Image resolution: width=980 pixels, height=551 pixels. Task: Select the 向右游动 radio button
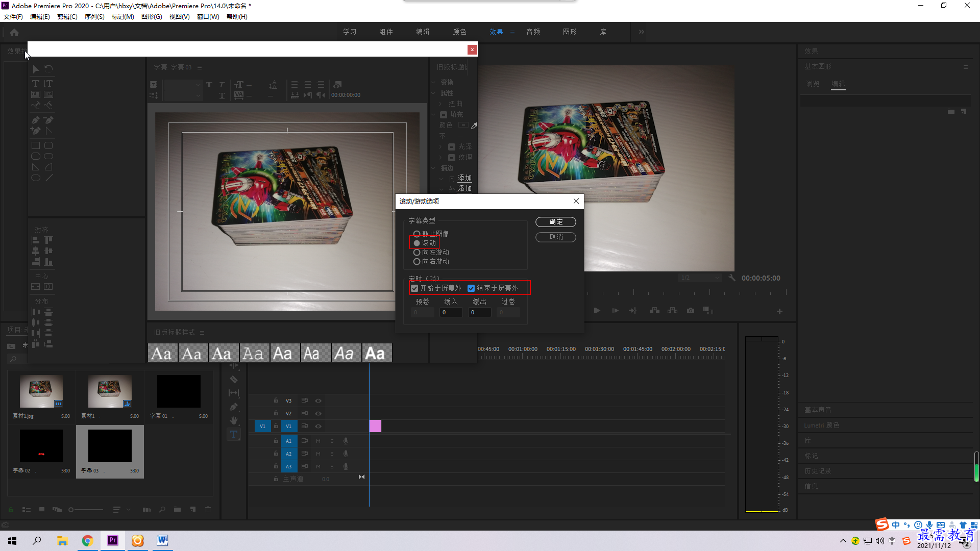pyautogui.click(x=416, y=261)
